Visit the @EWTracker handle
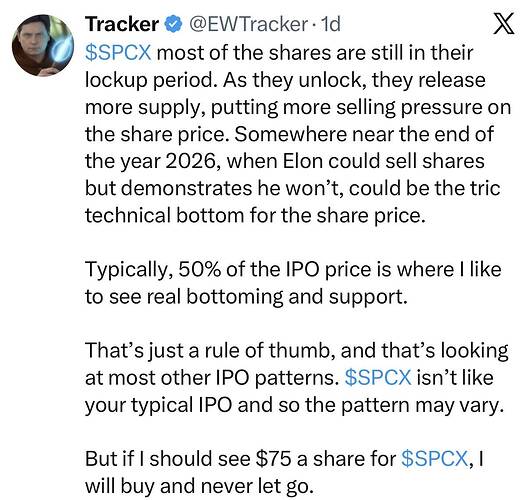Screen dimensions: 528x500 [249, 24]
